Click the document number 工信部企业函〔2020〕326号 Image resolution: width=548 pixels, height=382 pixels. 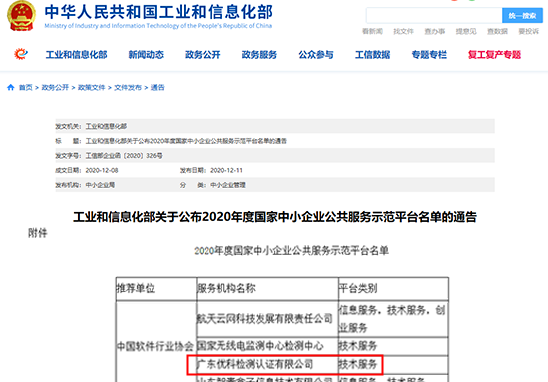(124, 156)
